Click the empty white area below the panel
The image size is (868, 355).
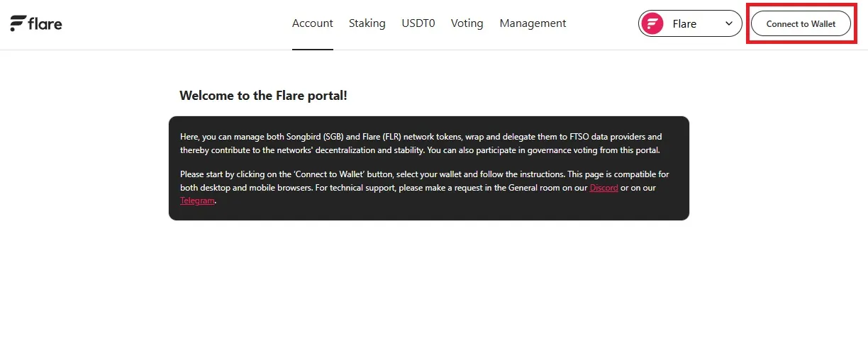pos(428,291)
